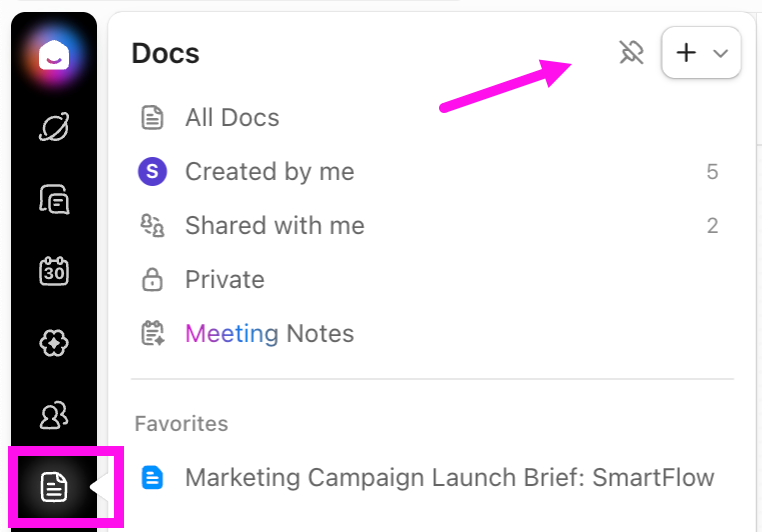Click the purple S avatar icon
The height and width of the screenshot is (532, 762).
[151, 172]
